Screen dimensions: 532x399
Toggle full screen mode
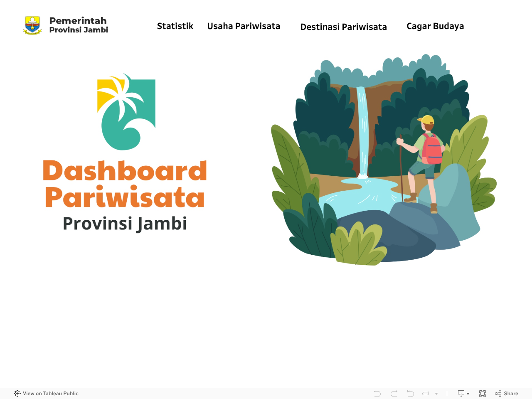click(x=483, y=394)
